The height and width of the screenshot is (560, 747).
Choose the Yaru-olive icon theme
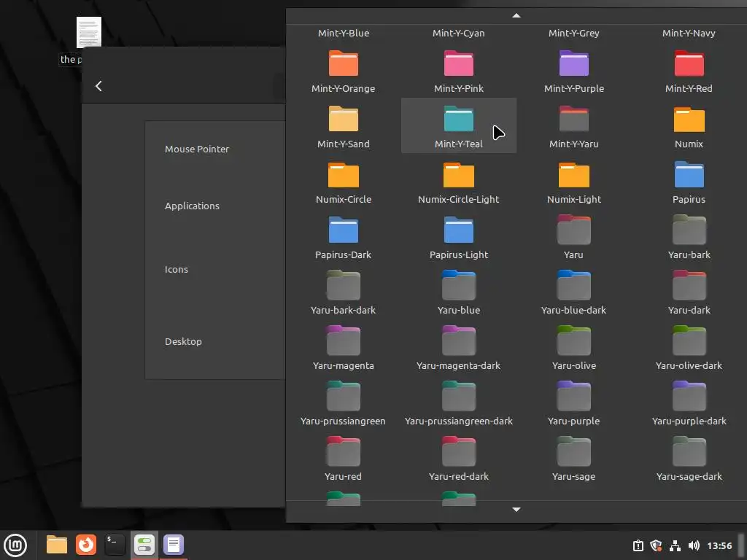[x=573, y=348]
